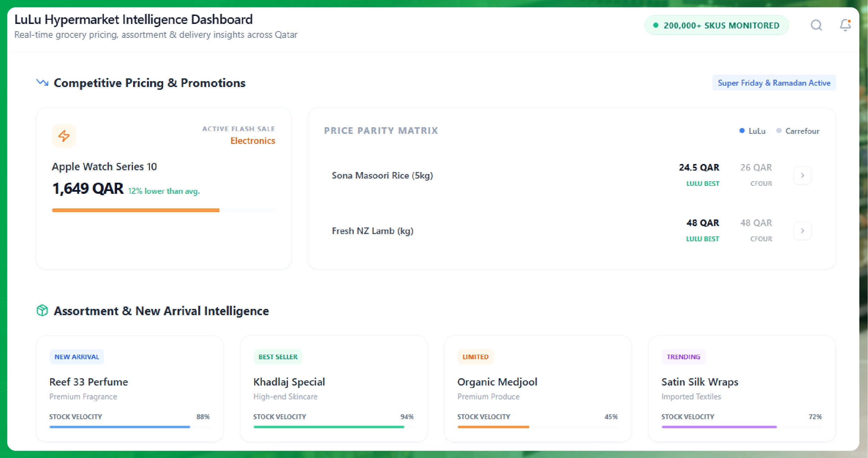
Task: Expand the Sona Masoori Rice row chevron
Action: [x=802, y=175]
